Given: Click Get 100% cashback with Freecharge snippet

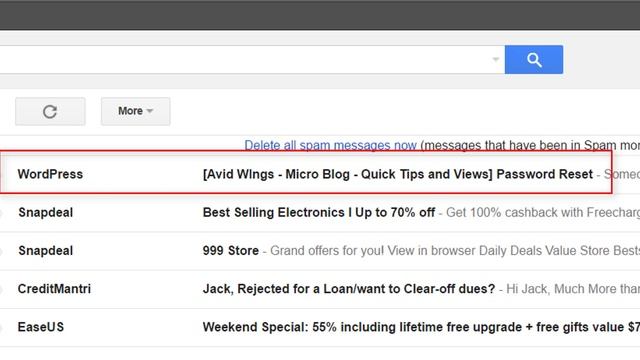Looking at the screenshot, I should tap(543, 213).
